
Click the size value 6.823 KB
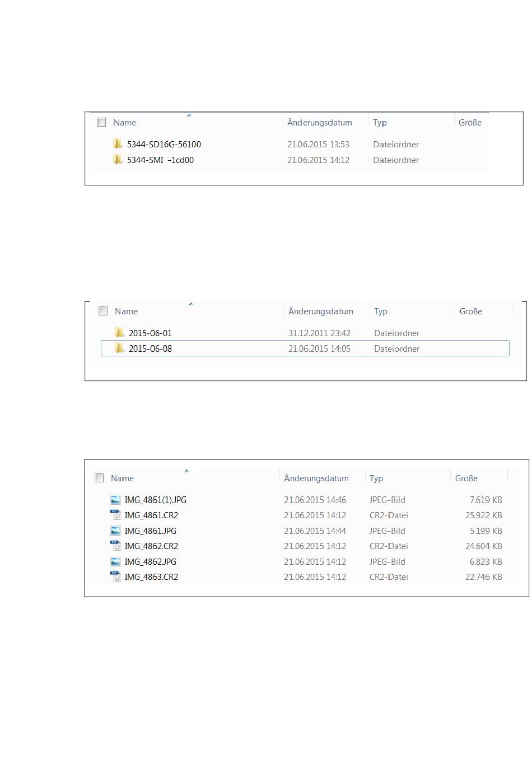(x=486, y=562)
